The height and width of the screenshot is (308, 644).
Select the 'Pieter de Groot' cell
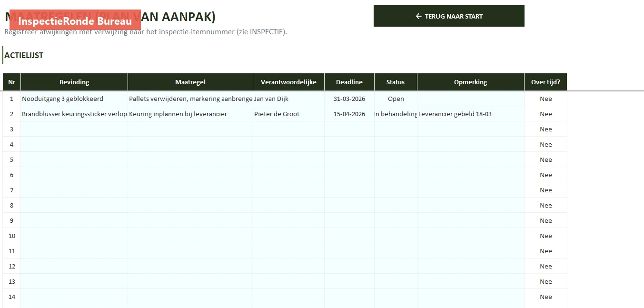(x=288, y=114)
